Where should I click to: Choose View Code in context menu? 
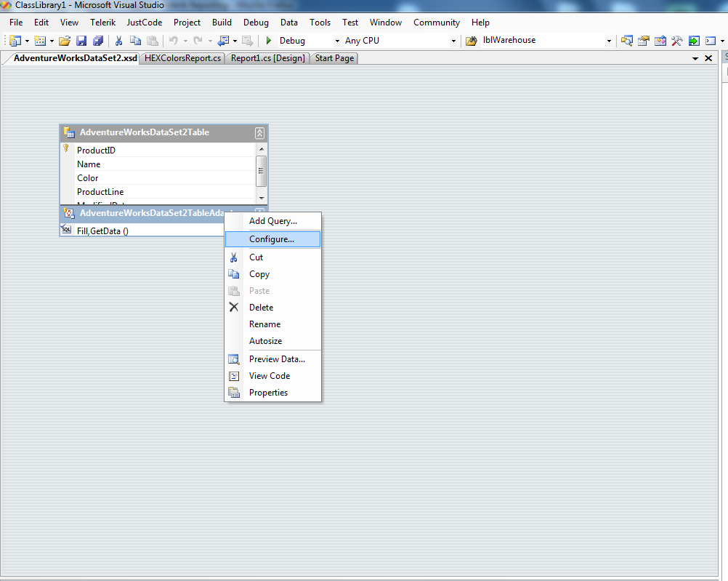point(273,375)
